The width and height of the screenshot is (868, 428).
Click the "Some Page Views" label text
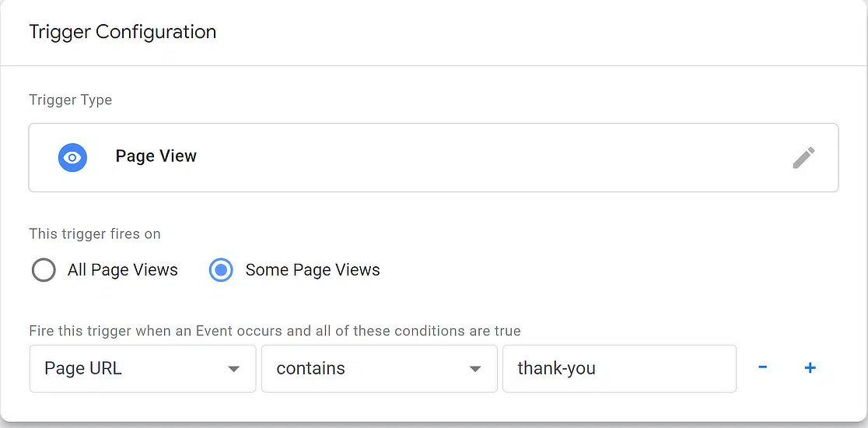click(x=313, y=270)
